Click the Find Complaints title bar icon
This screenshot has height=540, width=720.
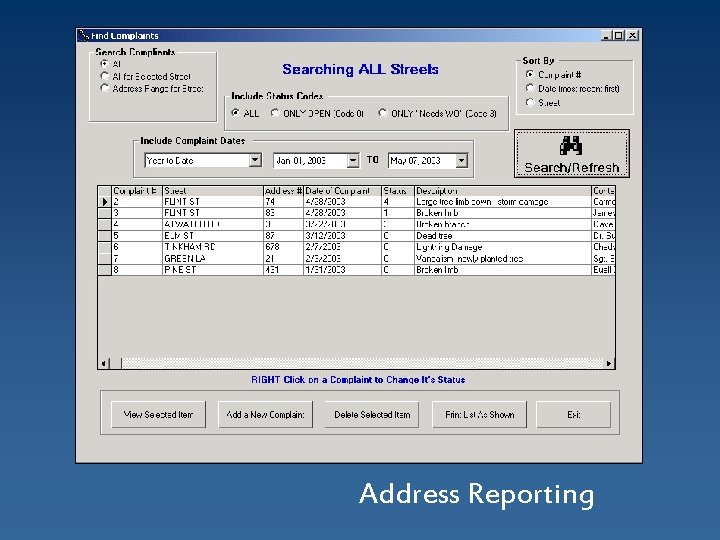(x=83, y=35)
